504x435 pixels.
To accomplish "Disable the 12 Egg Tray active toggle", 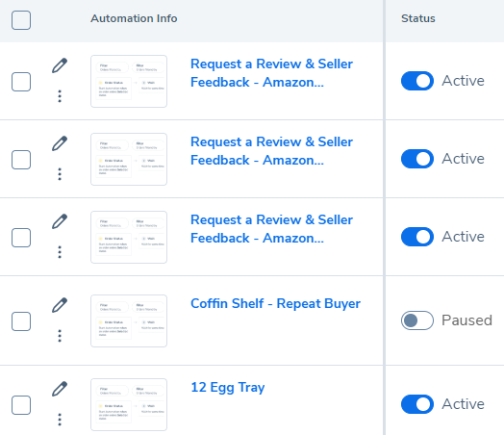I will click(417, 404).
